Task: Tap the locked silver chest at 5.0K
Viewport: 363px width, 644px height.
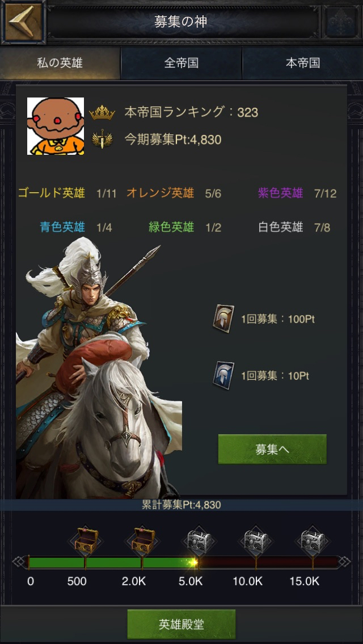Action: click(200, 541)
